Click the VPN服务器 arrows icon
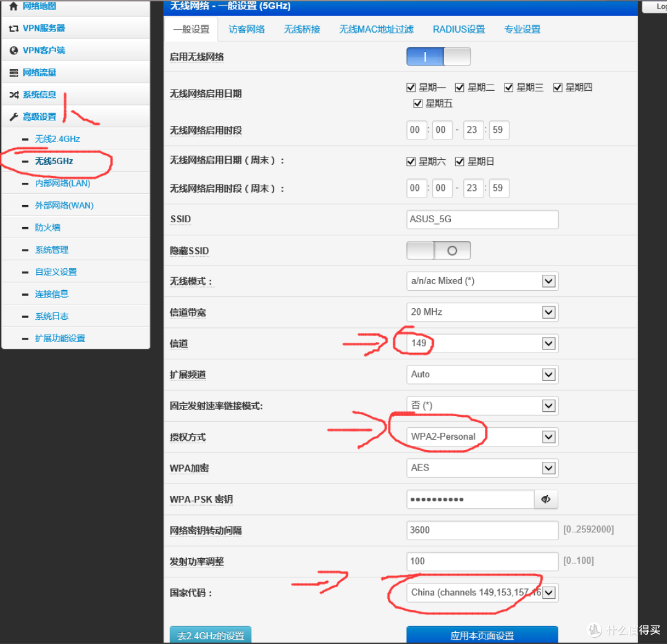Viewport: 667px width, 644px height. click(x=14, y=28)
